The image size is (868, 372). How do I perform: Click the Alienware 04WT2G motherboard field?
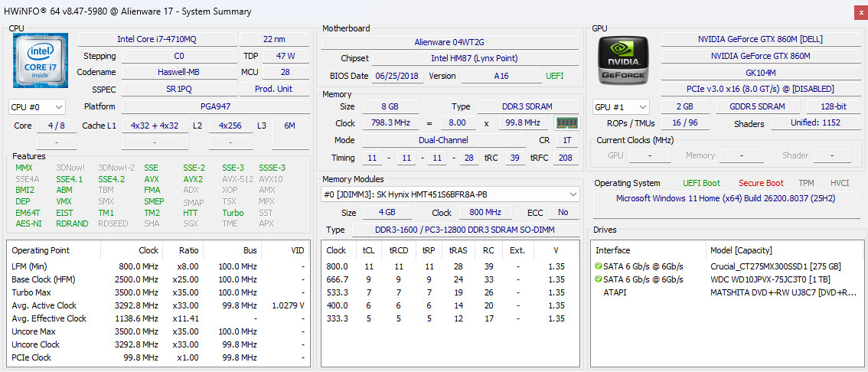[449, 42]
